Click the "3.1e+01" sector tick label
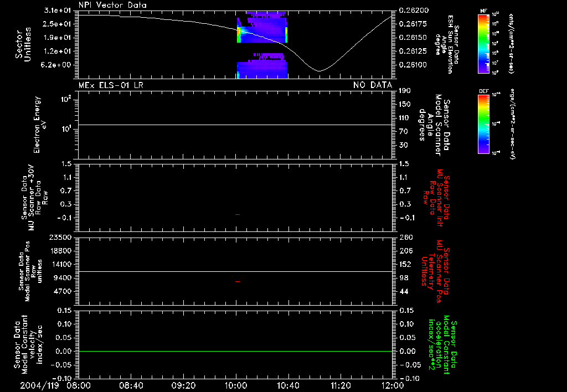567x392 pixels. pos(58,10)
